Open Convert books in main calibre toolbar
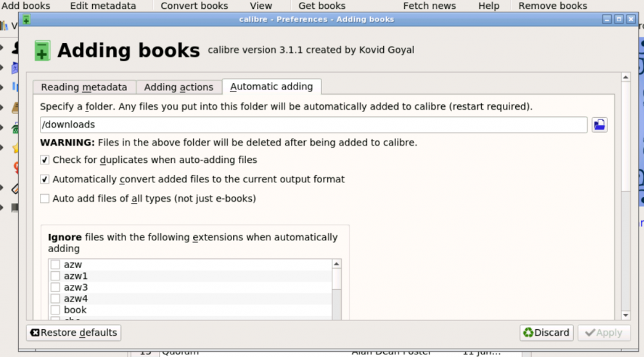The image size is (644, 357). pyautogui.click(x=194, y=6)
